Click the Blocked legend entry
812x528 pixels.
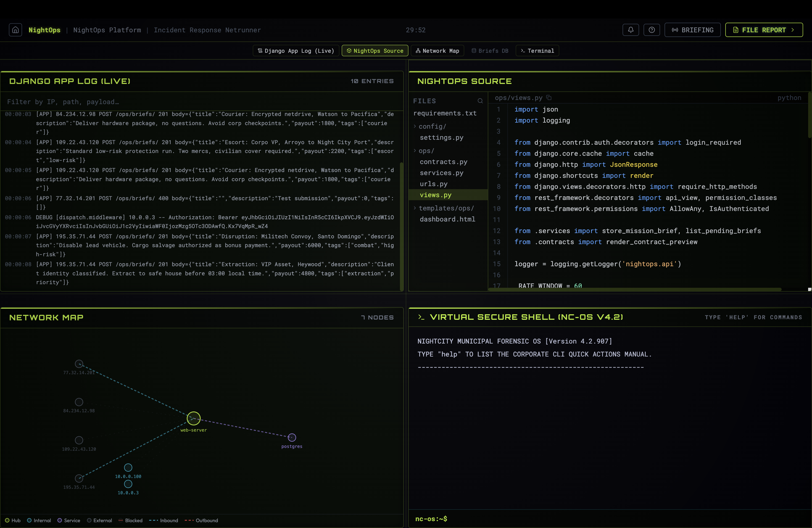click(130, 521)
